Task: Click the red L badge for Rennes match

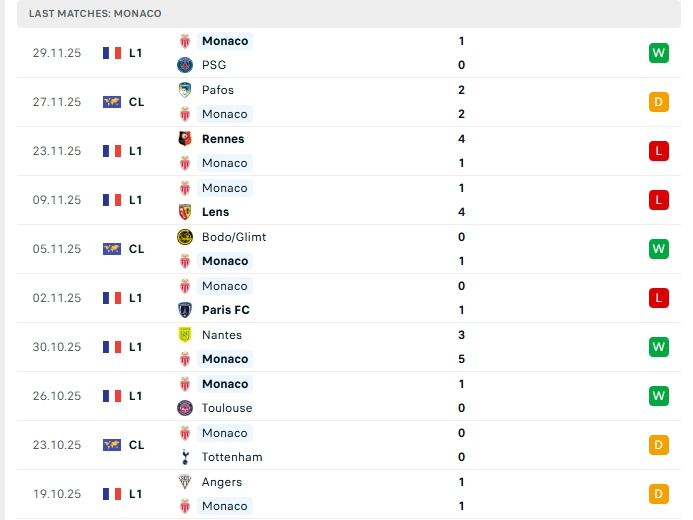Action: (658, 151)
